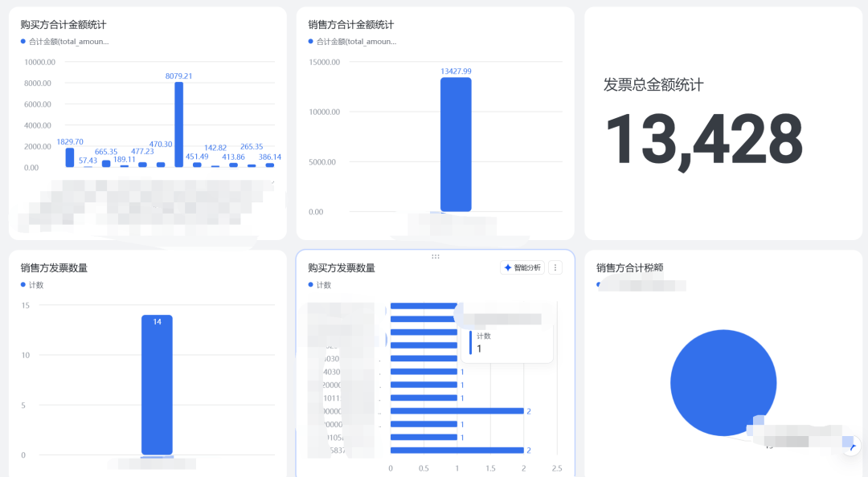Click the 451.49 data label

pos(197,157)
